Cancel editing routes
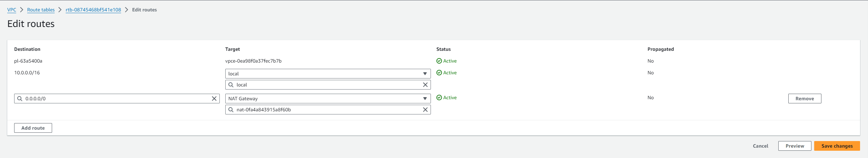The image size is (868, 158). tap(760, 146)
